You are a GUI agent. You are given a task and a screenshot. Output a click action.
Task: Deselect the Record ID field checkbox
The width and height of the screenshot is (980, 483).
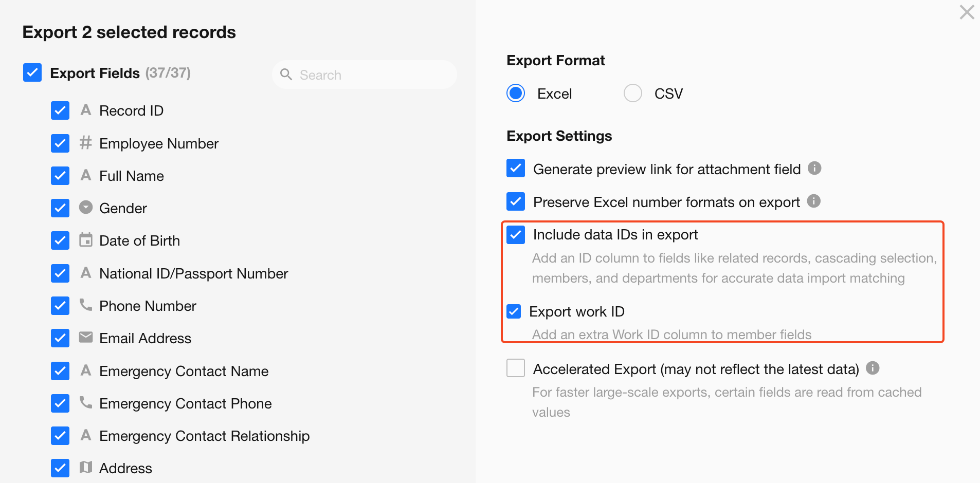tap(60, 110)
